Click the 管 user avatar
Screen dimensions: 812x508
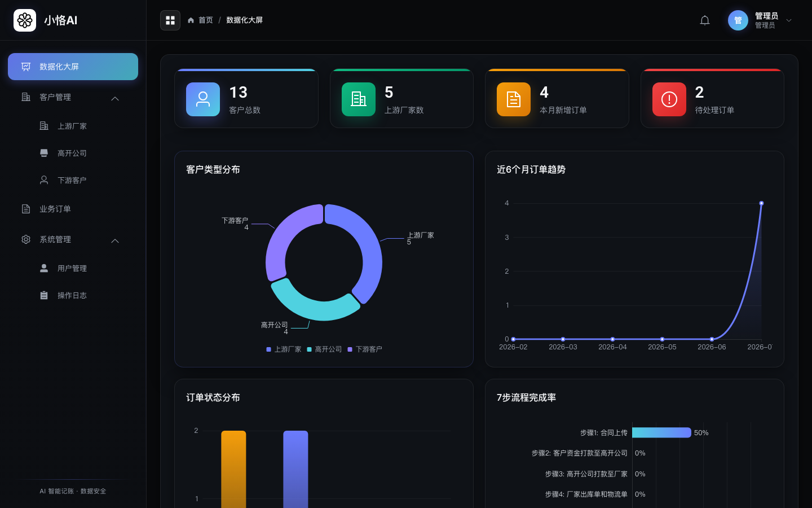[738, 20]
